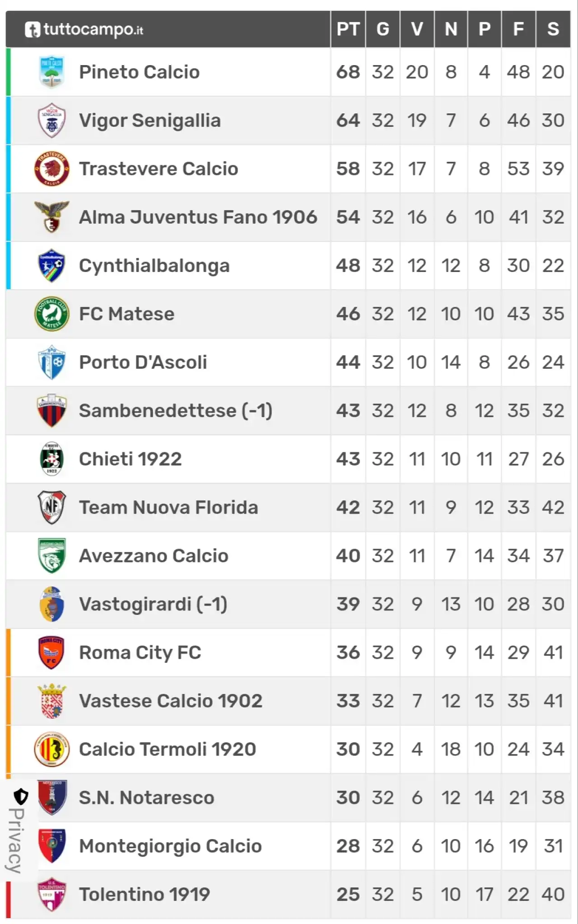Select the Calcio Termoli 1920 crest
This screenshot has height=924, width=578.
click(52, 749)
